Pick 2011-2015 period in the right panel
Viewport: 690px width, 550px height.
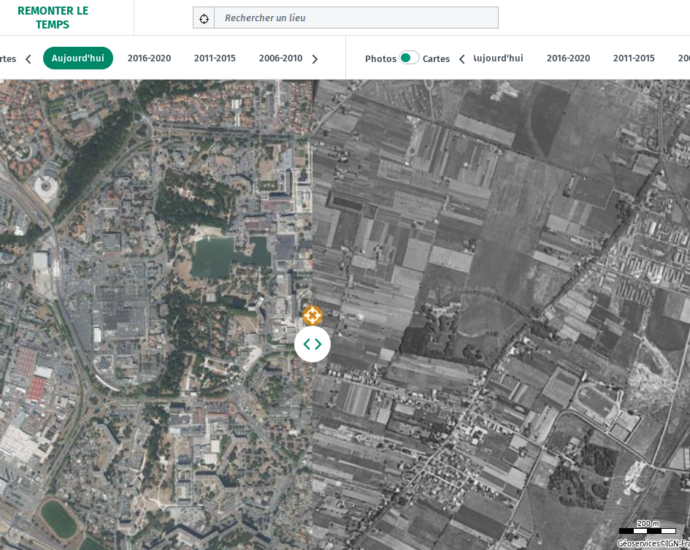coord(634,58)
